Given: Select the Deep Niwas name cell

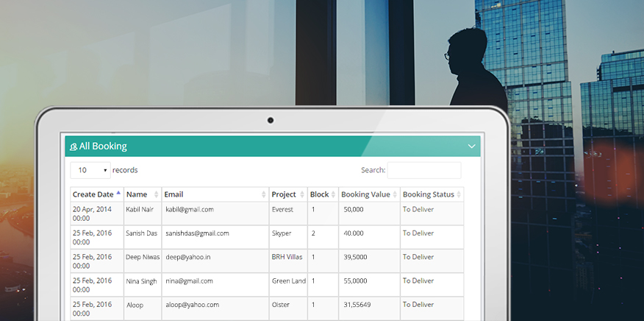Looking at the screenshot, I should (143, 261).
